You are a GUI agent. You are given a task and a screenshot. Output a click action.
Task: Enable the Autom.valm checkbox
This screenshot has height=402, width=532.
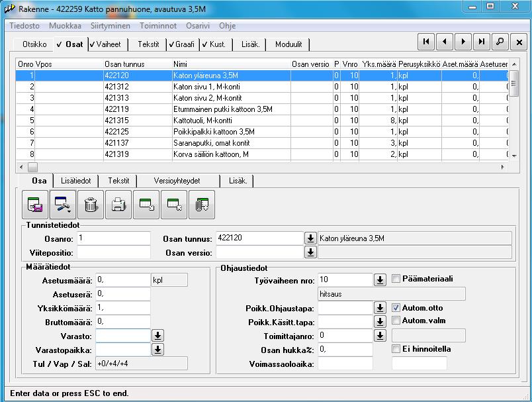[396, 320]
